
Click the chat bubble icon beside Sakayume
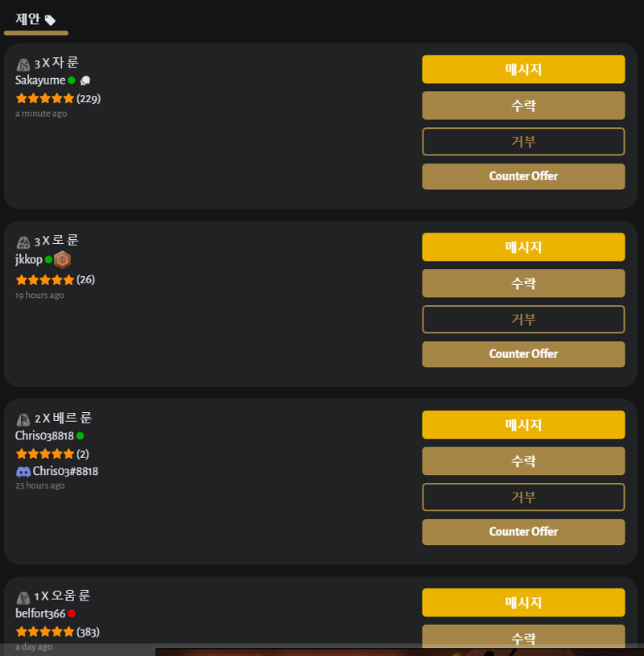[x=85, y=80]
